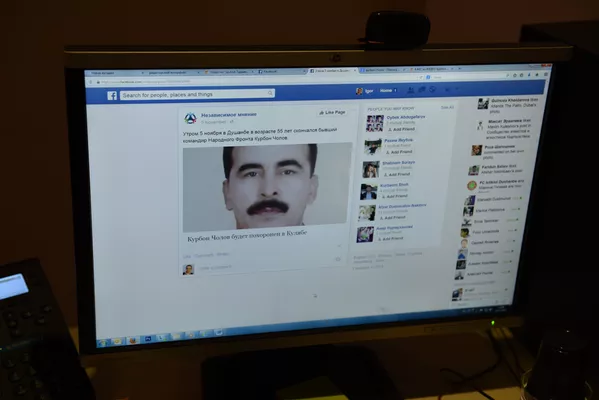
Task: Open the browser hamburger menu
Action: 546,74
